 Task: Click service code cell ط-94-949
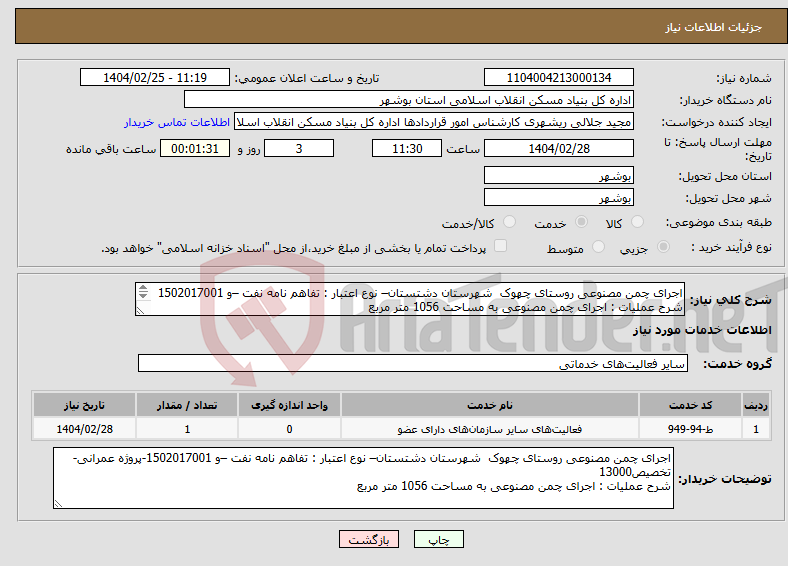691,429
